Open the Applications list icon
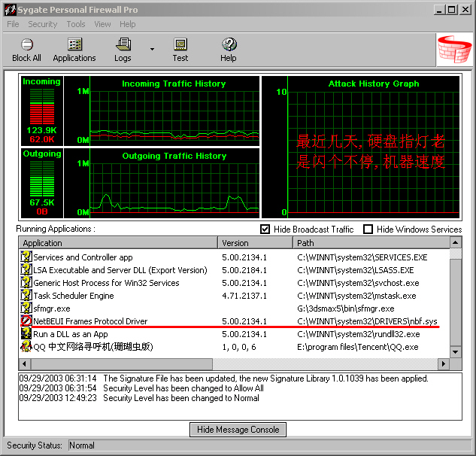 [x=74, y=44]
